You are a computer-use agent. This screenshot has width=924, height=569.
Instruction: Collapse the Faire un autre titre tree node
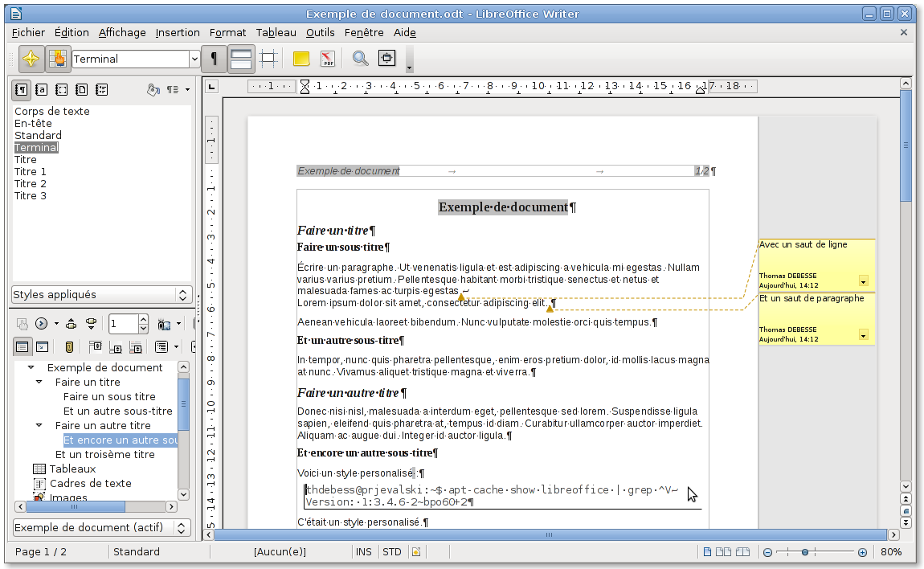pos(39,425)
